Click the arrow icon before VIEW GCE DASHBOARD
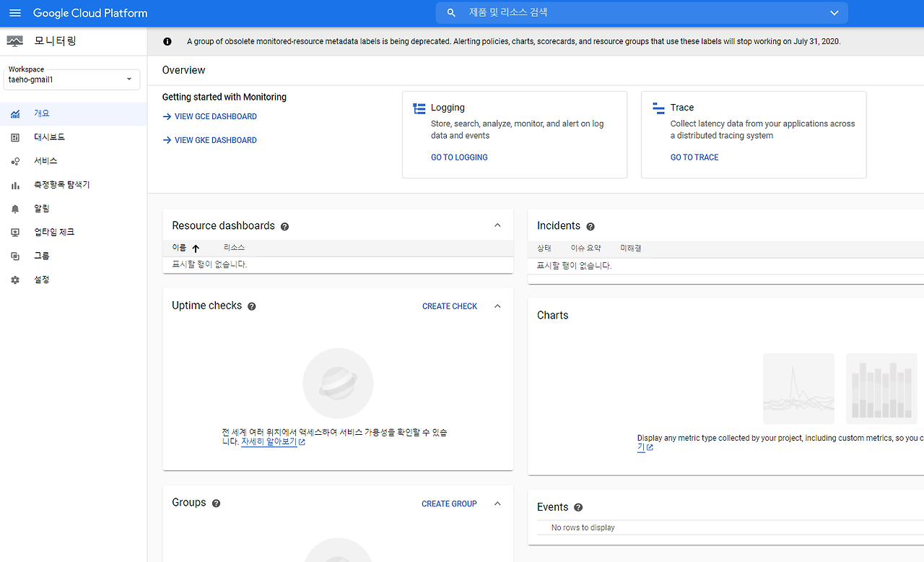 coord(167,116)
